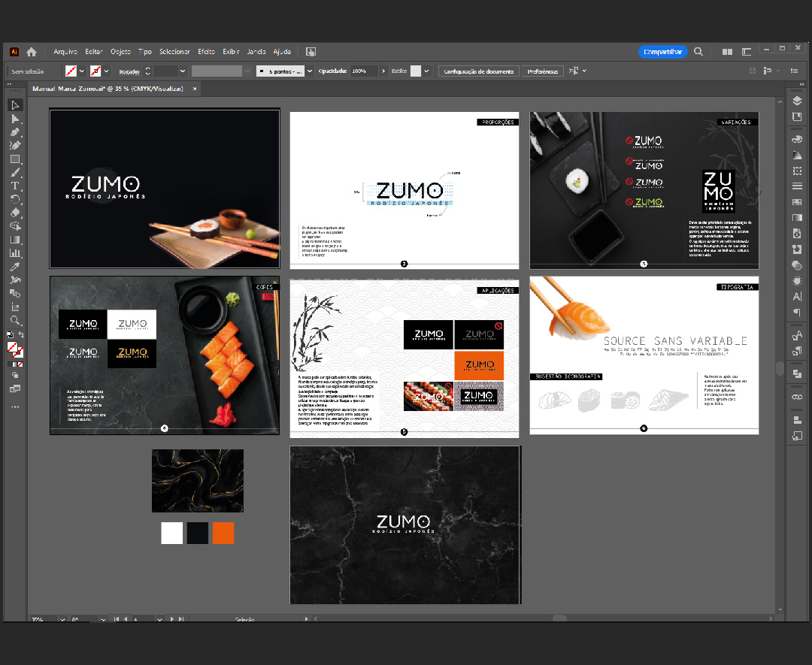The image size is (812, 665).
Task: Expand the opacity options arrow
Action: tap(383, 71)
